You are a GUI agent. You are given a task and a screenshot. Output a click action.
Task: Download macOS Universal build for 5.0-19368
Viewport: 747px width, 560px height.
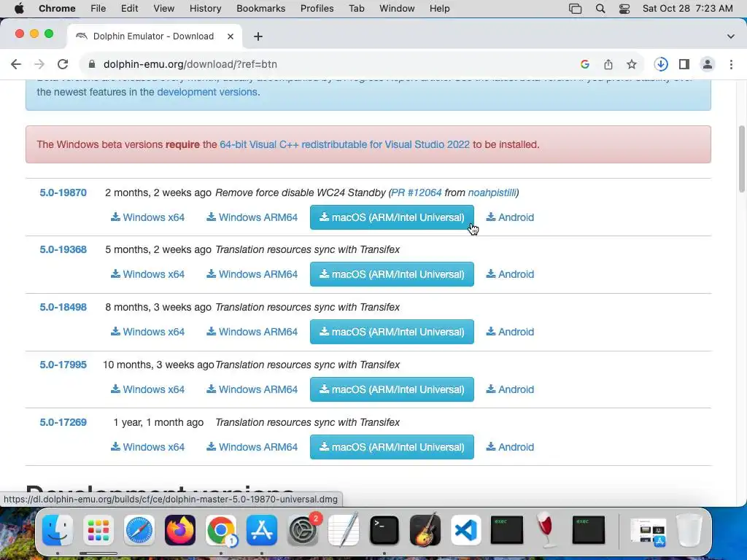[392, 274]
